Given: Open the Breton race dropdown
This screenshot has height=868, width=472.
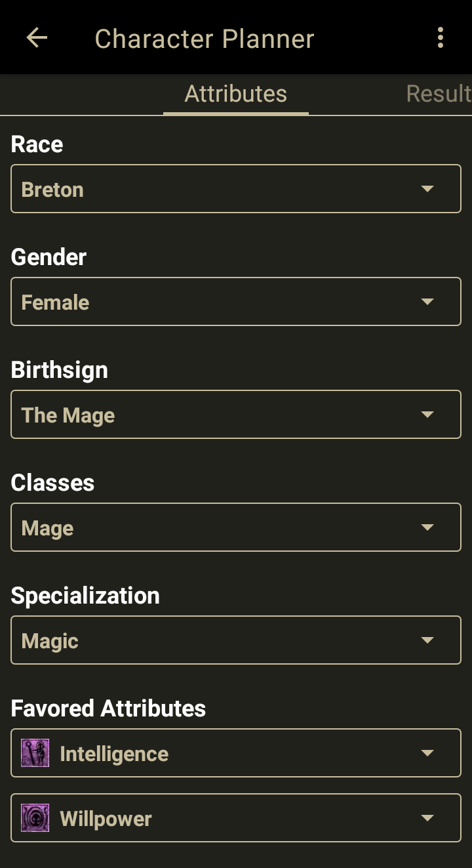Looking at the screenshot, I should tap(216, 189).
